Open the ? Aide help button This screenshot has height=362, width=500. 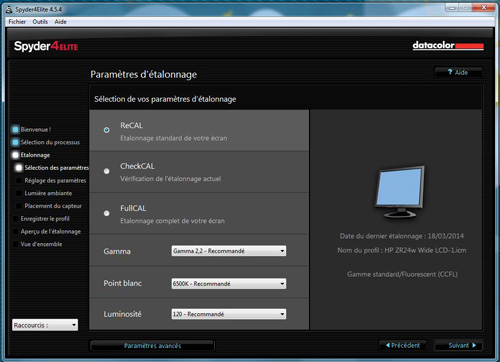(458, 72)
